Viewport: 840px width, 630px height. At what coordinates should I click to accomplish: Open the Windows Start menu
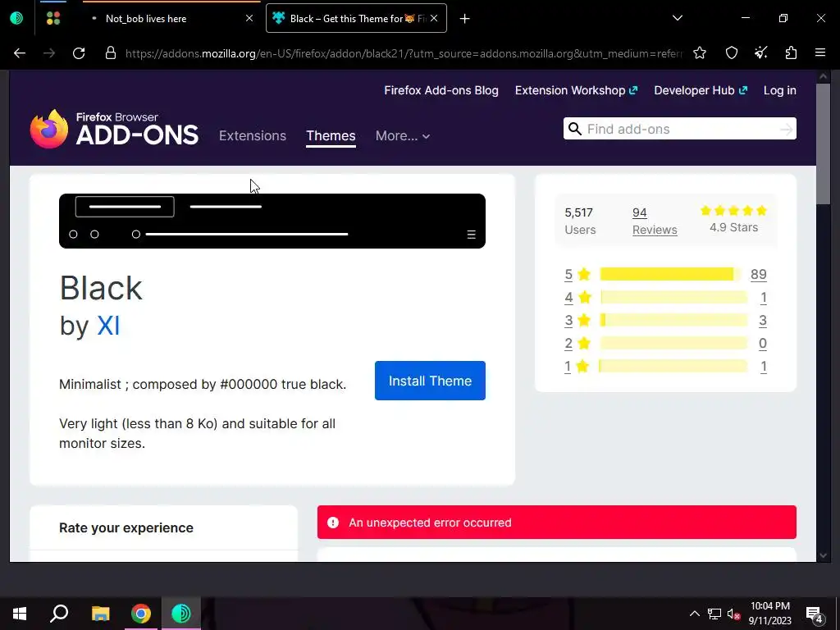[20, 614]
